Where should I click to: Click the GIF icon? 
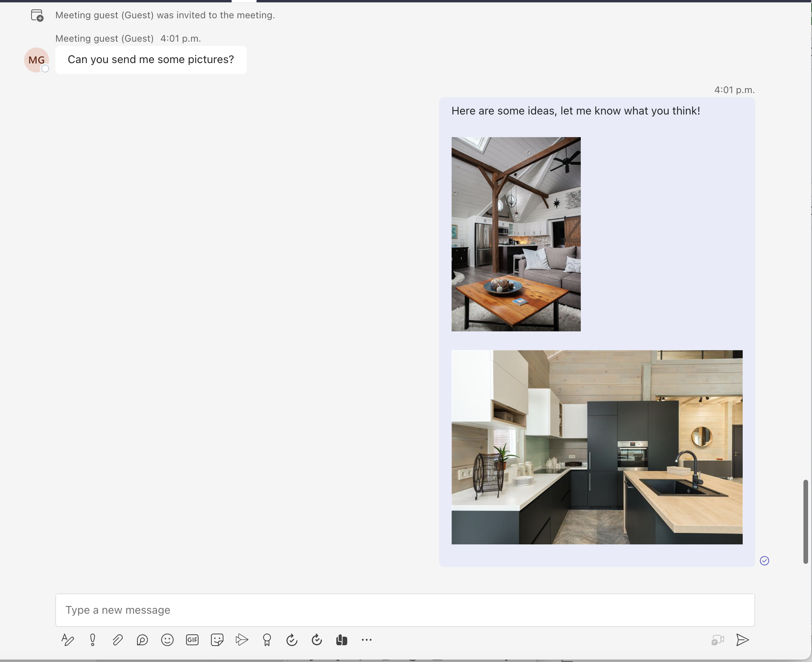[x=192, y=640]
